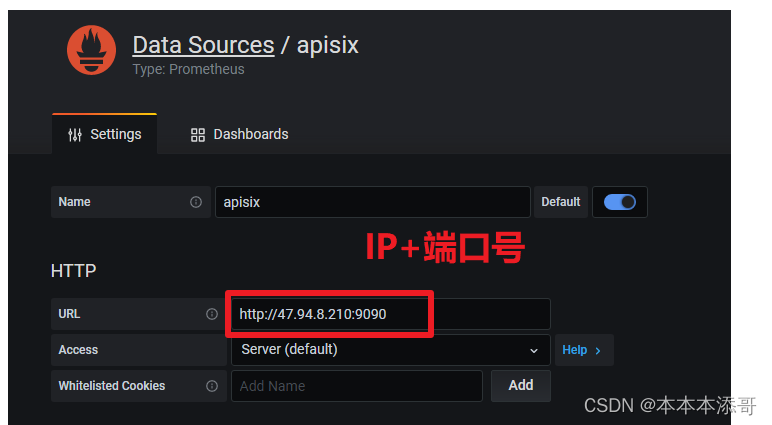Click the apisix title in the header

pyautogui.click(x=328, y=45)
